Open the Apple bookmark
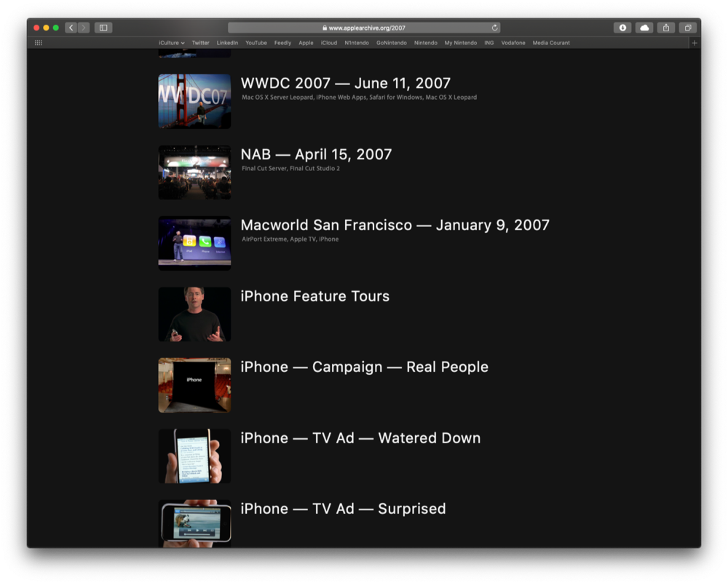Screen dimensions: 728x583 [306, 43]
